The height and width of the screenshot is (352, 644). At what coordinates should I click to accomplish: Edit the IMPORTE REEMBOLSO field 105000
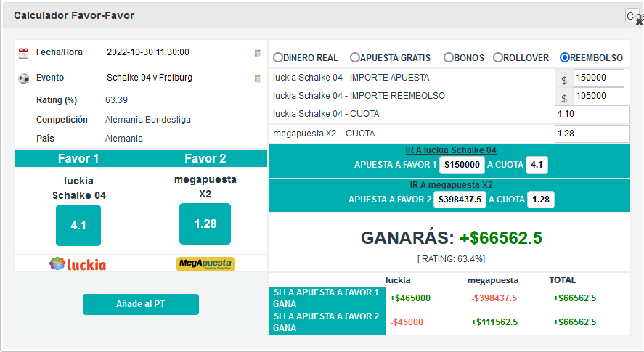599,96
